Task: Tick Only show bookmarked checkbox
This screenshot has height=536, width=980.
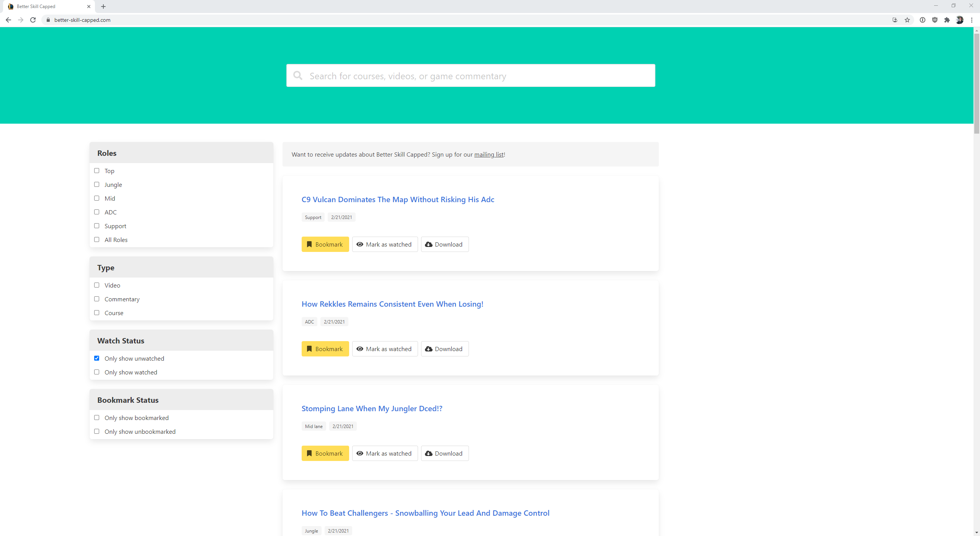Action: pyautogui.click(x=97, y=418)
